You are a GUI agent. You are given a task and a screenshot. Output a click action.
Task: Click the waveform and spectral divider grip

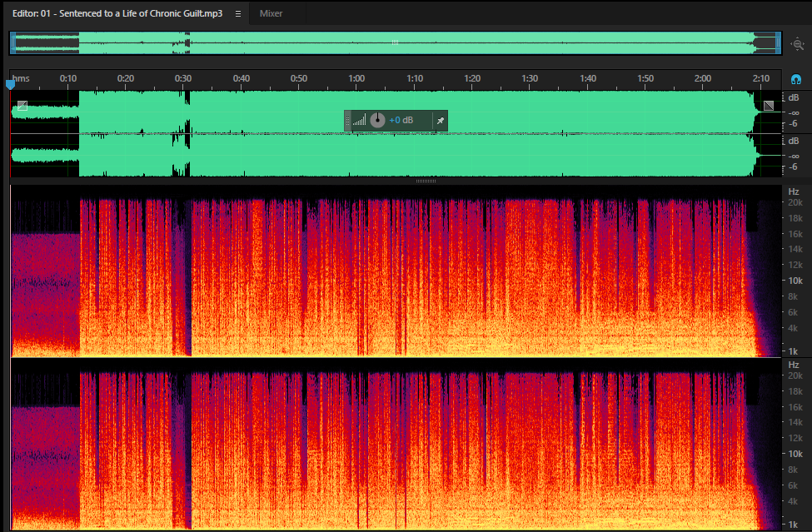click(426, 181)
